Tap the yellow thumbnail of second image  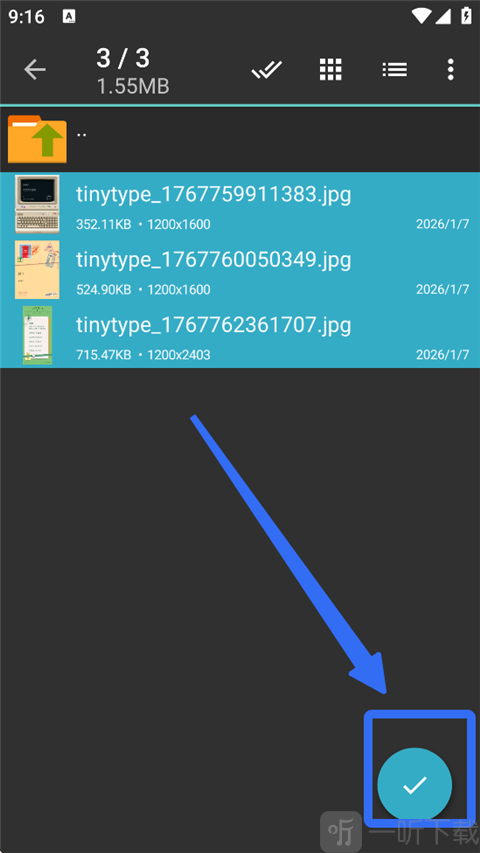coord(37,269)
